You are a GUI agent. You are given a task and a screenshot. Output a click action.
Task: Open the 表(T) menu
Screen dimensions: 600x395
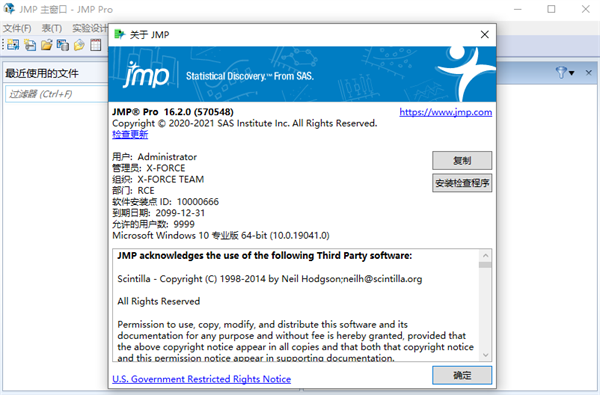[52, 28]
